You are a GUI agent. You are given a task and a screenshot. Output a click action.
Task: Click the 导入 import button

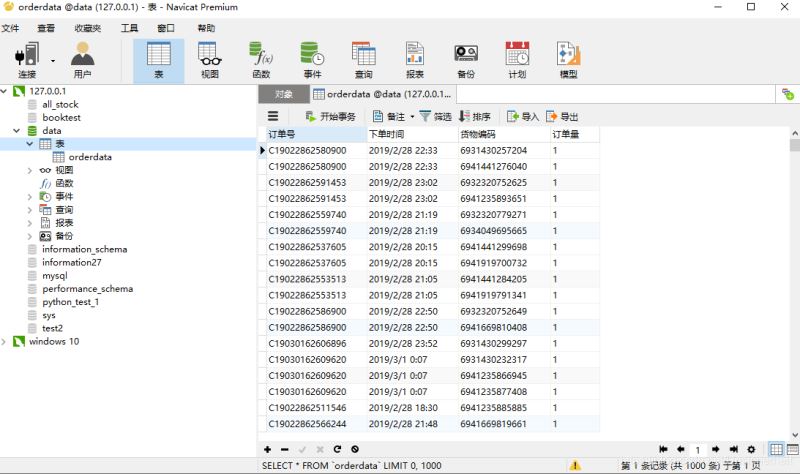523,117
